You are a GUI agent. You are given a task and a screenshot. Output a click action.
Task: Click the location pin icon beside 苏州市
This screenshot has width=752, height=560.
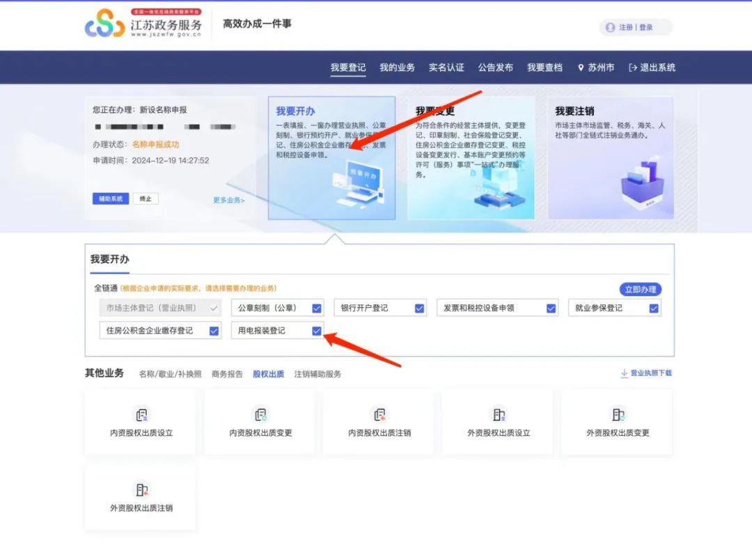point(582,67)
